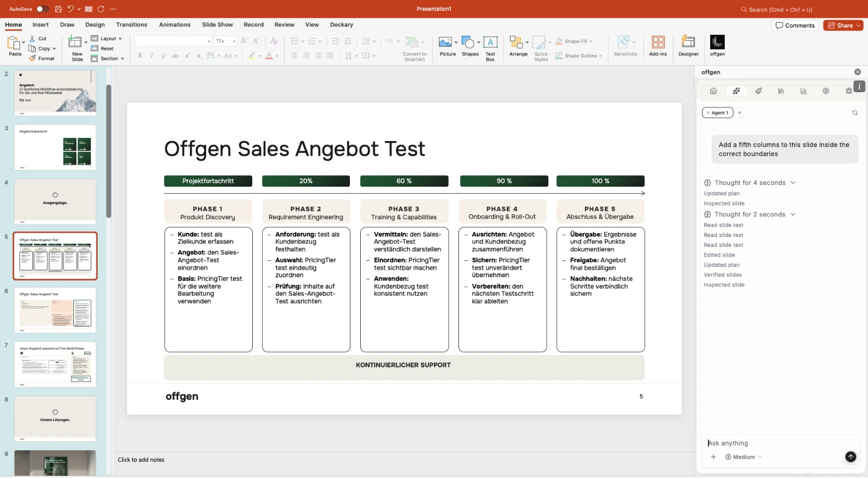The image size is (868, 478).
Task: Open the offgen add-in from the ribbon
Action: point(717,46)
